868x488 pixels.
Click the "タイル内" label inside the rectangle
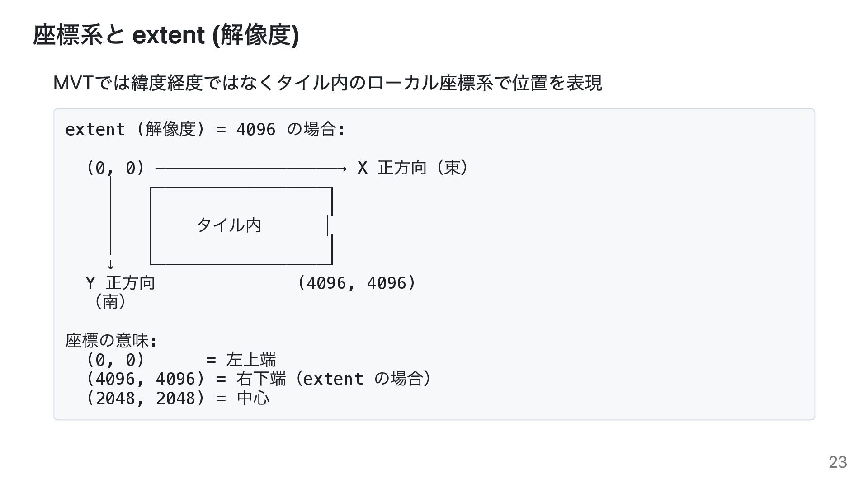click(x=229, y=225)
